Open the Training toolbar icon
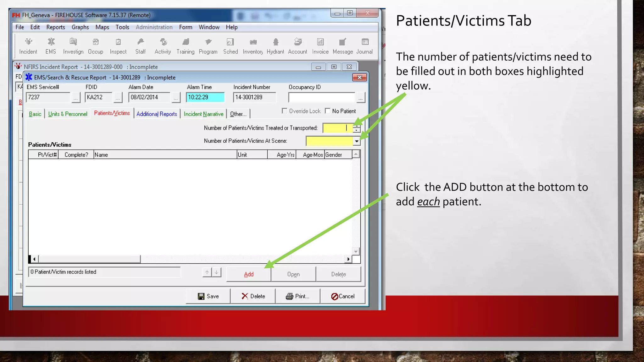 [x=186, y=46]
